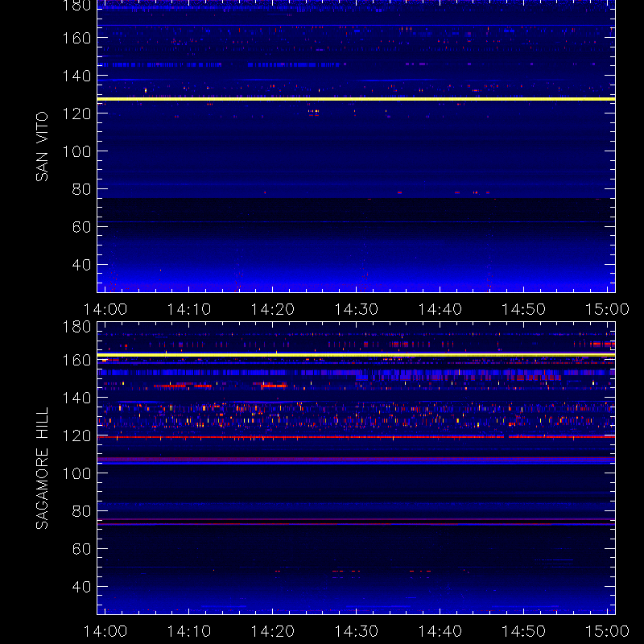Pick the 180 tick label on SAGAMORE HILL plot

click(x=76, y=327)
